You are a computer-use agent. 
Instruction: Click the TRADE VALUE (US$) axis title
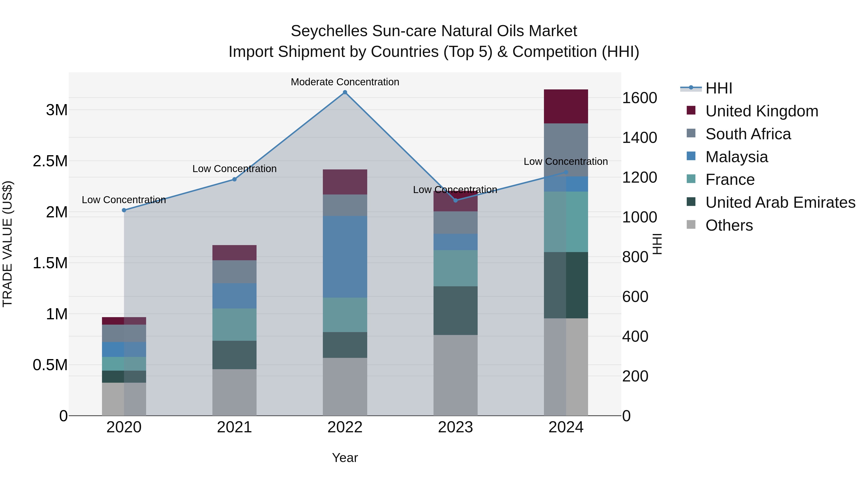click(x=7, y=244)
